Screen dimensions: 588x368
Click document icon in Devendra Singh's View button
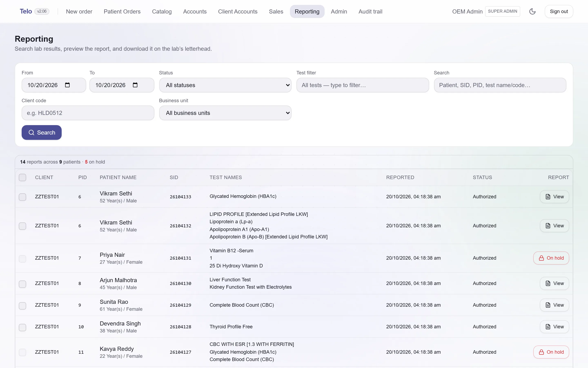tap(548, 327)
